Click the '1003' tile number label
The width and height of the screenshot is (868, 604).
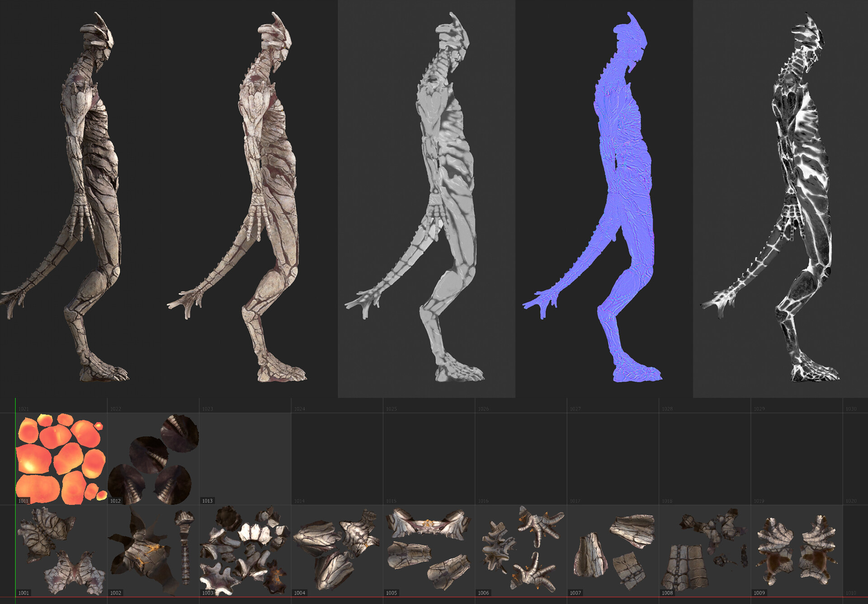pos(208,593)
